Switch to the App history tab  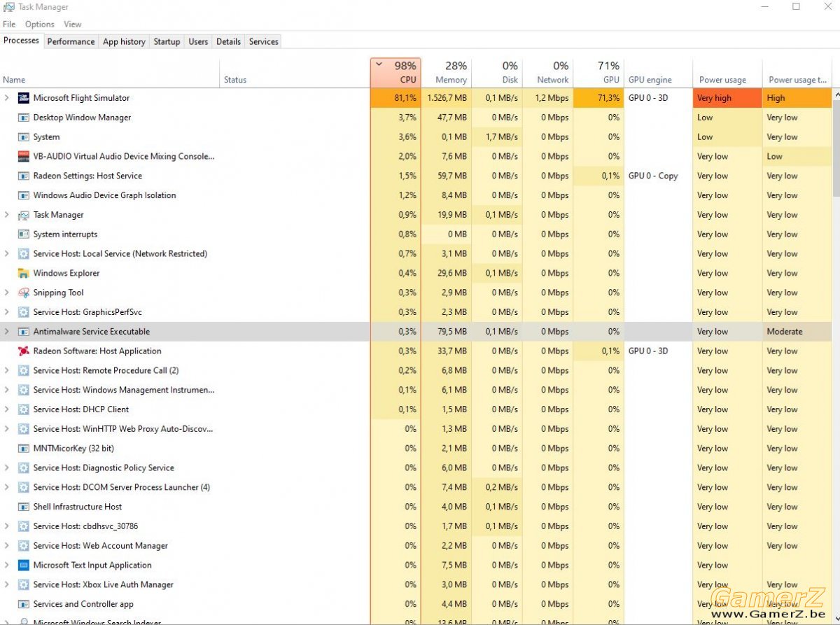pos(124,41)
